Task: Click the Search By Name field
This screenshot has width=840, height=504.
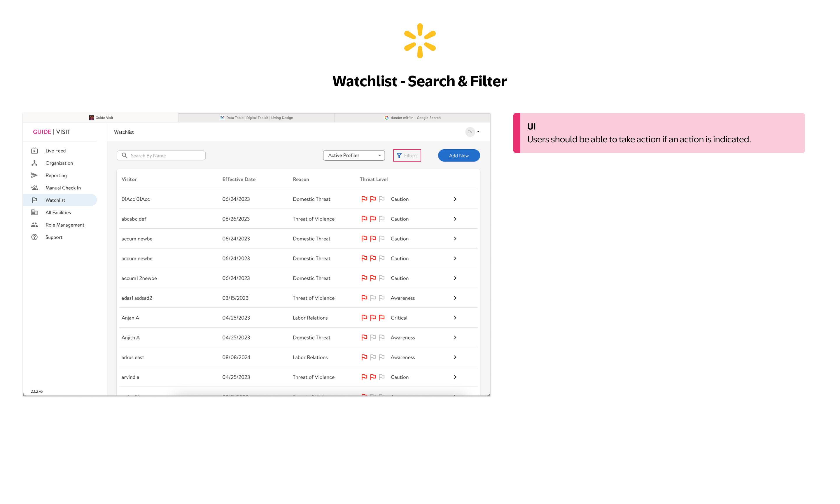Action: pyautogui.click(x=161, y=155)
